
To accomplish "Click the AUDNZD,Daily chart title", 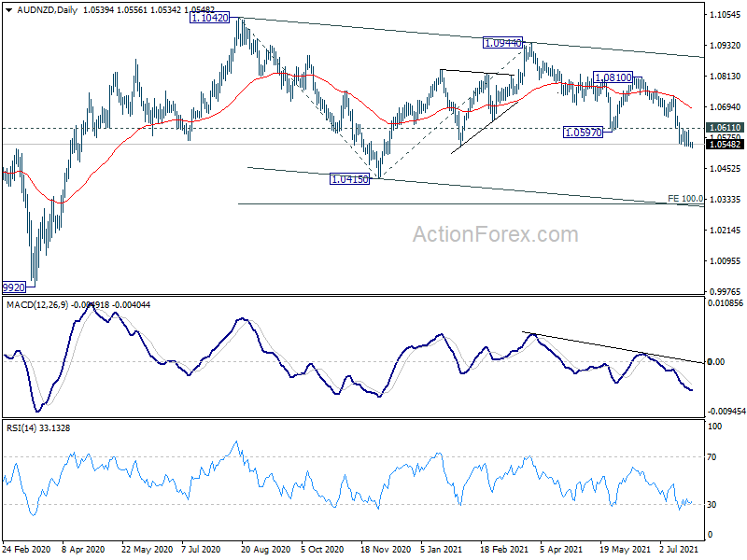I will click(48, 9).
